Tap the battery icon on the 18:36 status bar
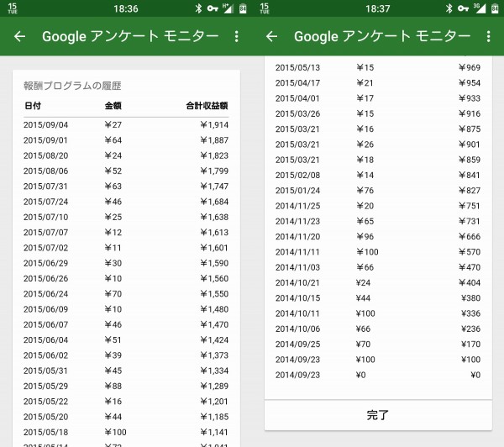 tap(241, 8)
